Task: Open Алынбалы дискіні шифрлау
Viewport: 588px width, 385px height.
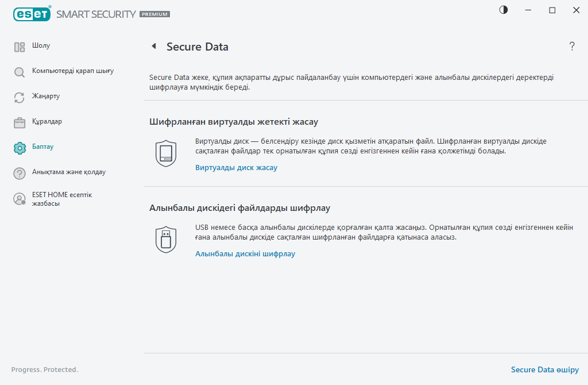Action: [x=245, y=253]
